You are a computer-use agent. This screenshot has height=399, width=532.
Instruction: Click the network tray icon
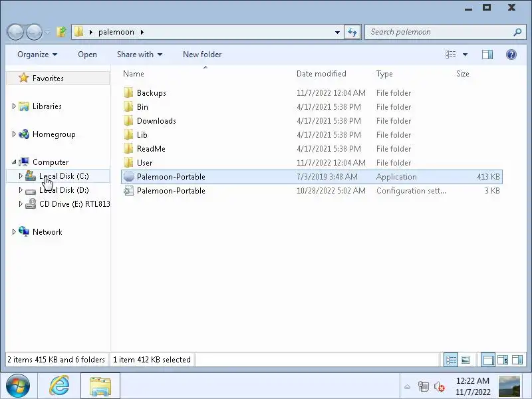(x=423, y=386)
